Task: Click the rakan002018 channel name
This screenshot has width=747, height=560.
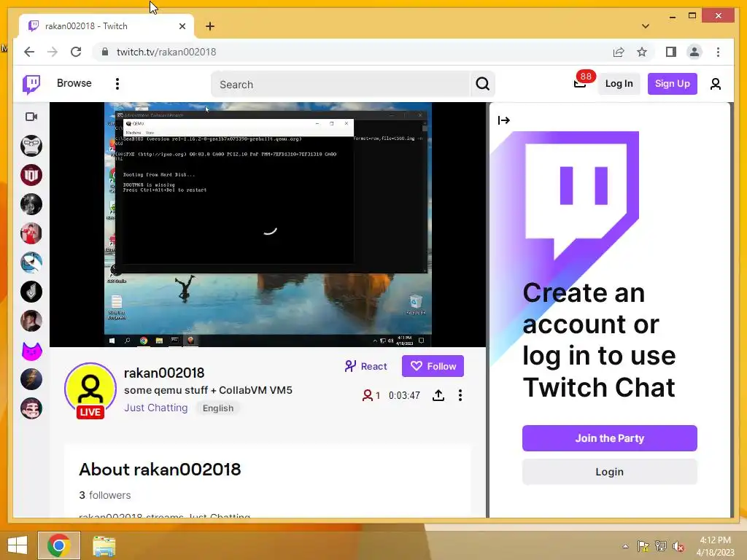Action: coord(164,373)
